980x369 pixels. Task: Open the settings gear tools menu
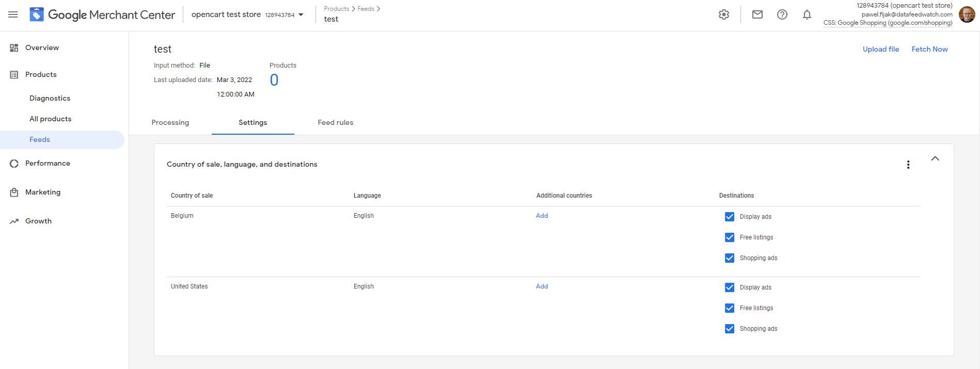coord(724,15)
